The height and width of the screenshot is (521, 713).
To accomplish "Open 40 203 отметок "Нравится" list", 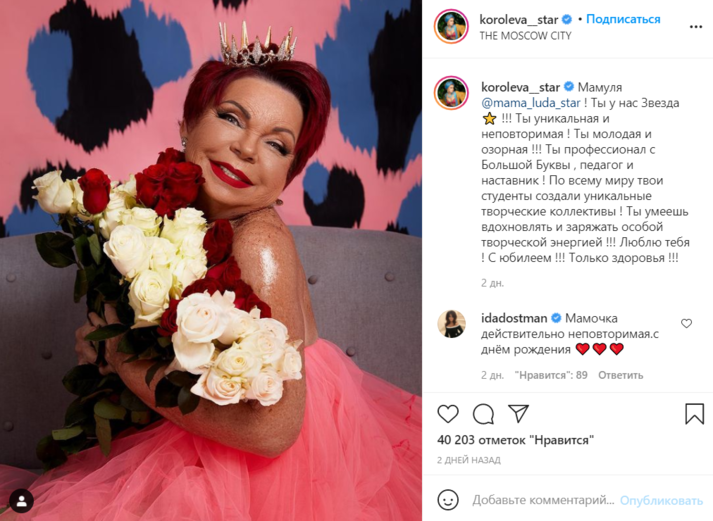I will 515,440.
